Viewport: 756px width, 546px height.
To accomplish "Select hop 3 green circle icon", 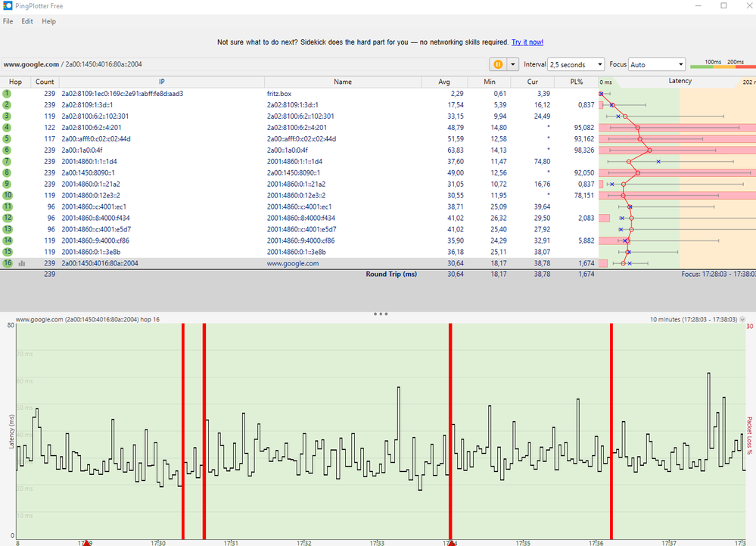I will pos(7,116).
